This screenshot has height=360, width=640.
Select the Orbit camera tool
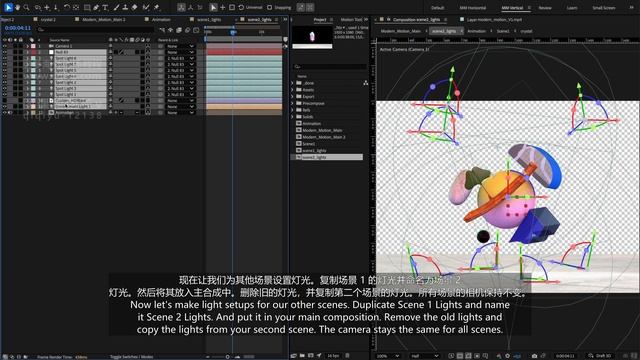coord(38,7)
